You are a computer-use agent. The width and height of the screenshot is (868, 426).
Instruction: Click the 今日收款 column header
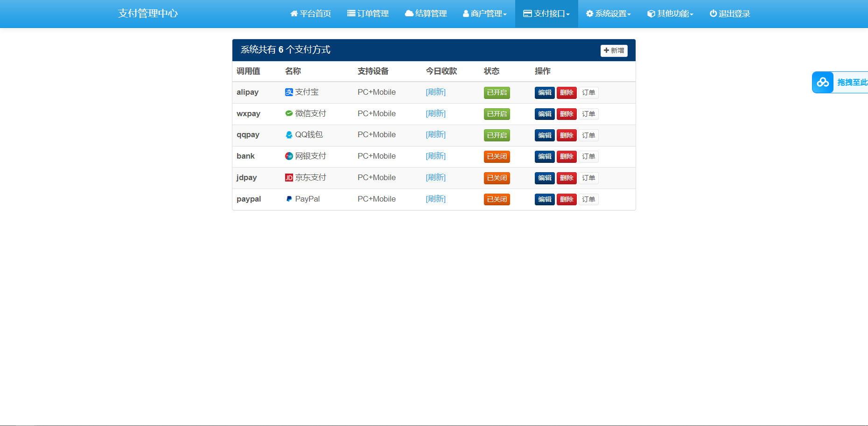(441, 71)
